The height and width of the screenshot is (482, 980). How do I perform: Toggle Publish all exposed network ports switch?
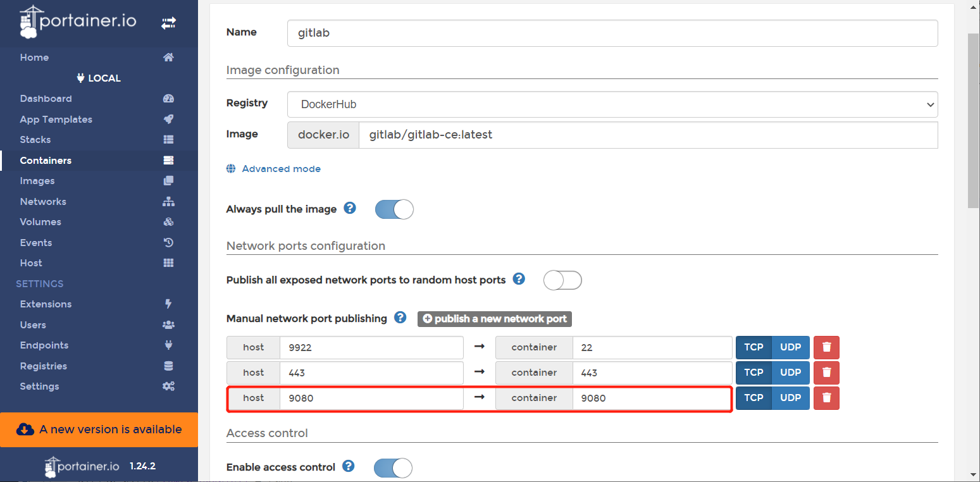(x=562, y=280)
